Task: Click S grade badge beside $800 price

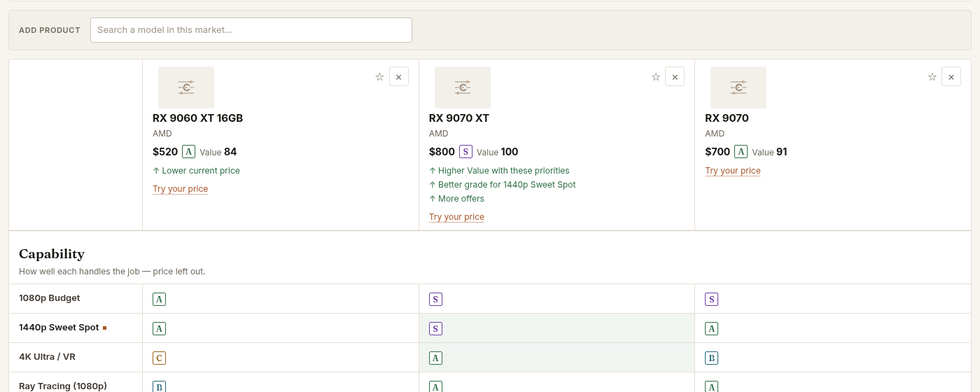Action: (465, 152)
